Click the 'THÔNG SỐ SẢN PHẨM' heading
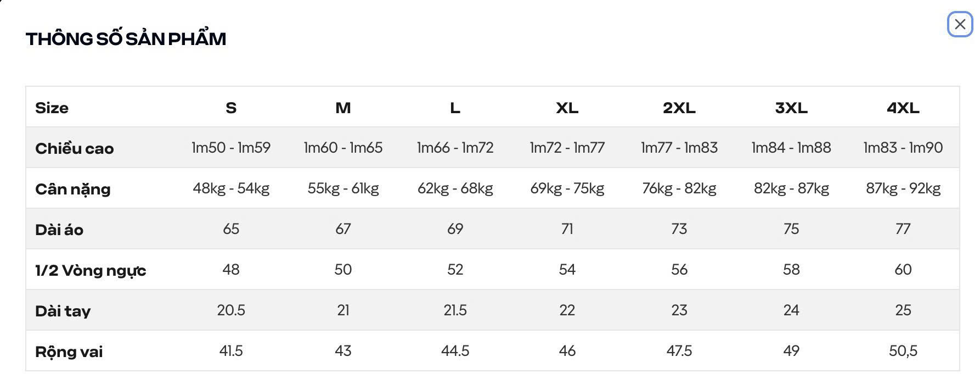Image resolution: width=980 pixels, height=390 pixels. point(126,39)
